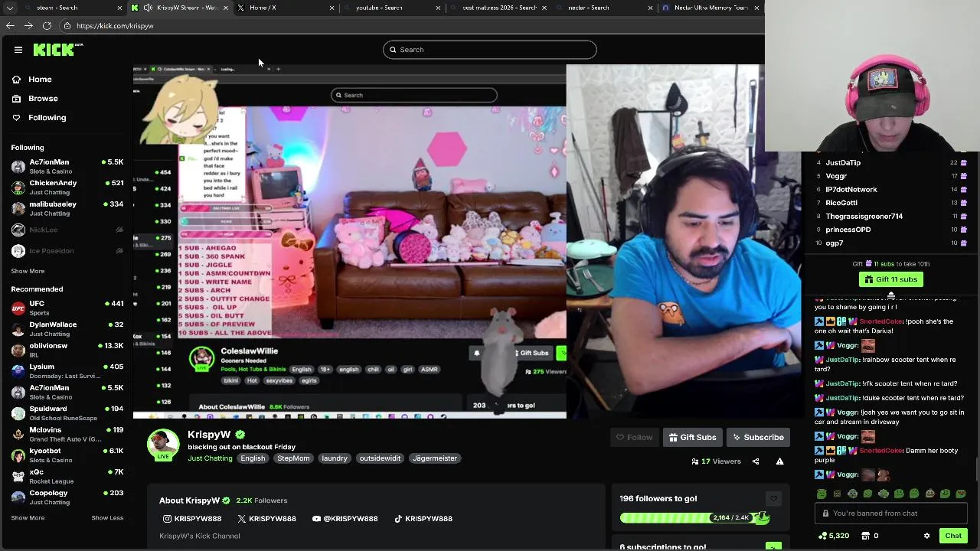Open KrispyW's X profile link
The height and width of the screenshot is (551, 980).
coord(266,519)
